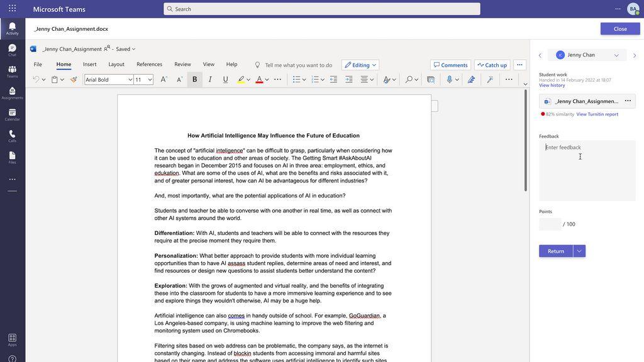Screen dimensions: 644x362
Task: Open the View history link
Action: [552, 85]
